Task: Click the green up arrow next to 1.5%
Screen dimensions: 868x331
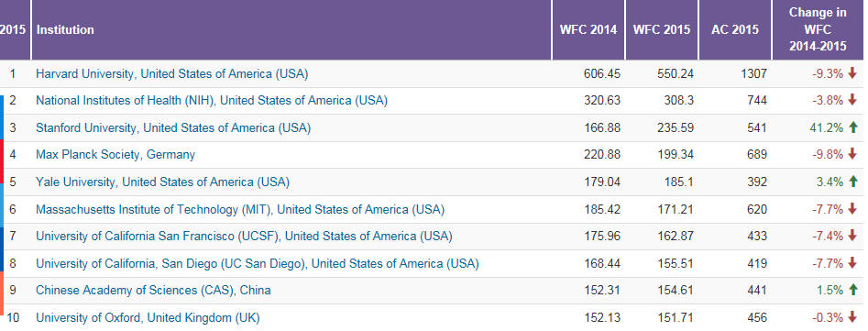Action: click(852, 290)
